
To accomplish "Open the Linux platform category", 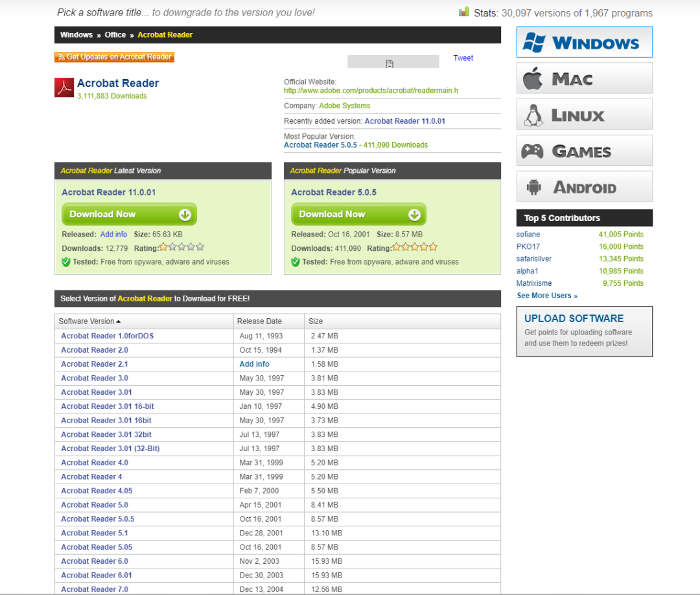I will tap(584, 114).
